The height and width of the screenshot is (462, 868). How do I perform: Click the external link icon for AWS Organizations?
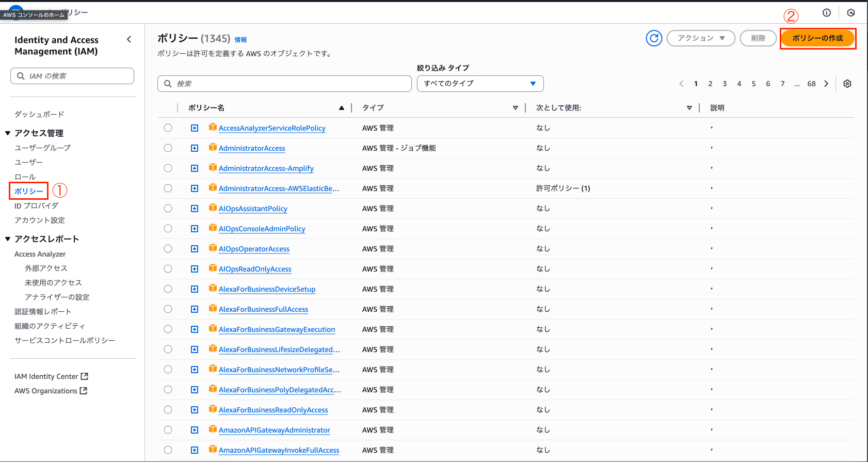point(84,391)
